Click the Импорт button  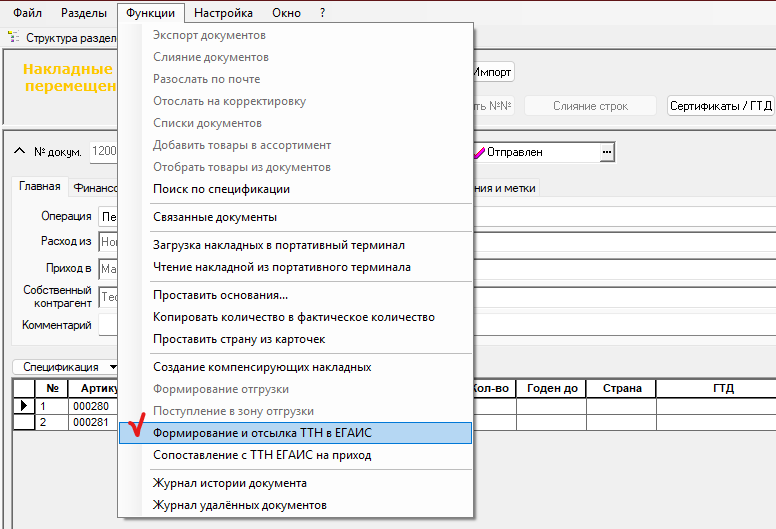493,72
